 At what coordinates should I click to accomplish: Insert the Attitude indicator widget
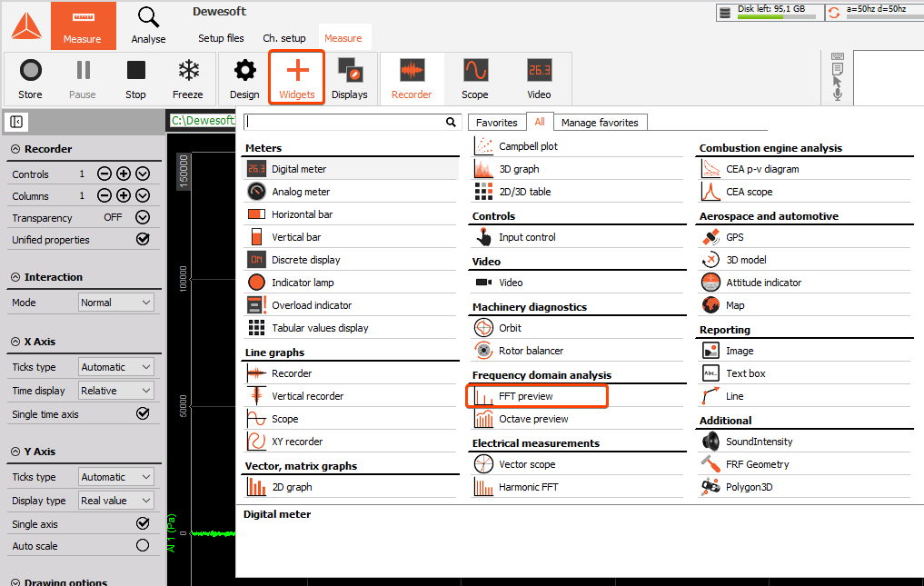click(805, 283)
